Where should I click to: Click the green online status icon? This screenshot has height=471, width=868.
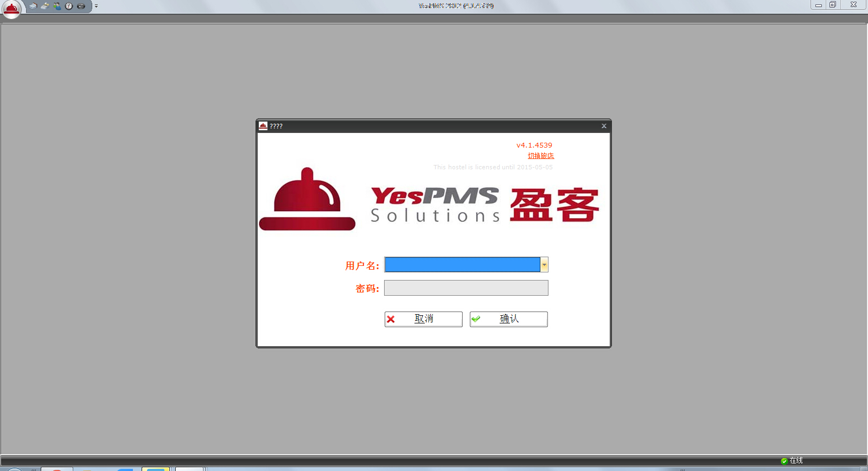[784, 461]
